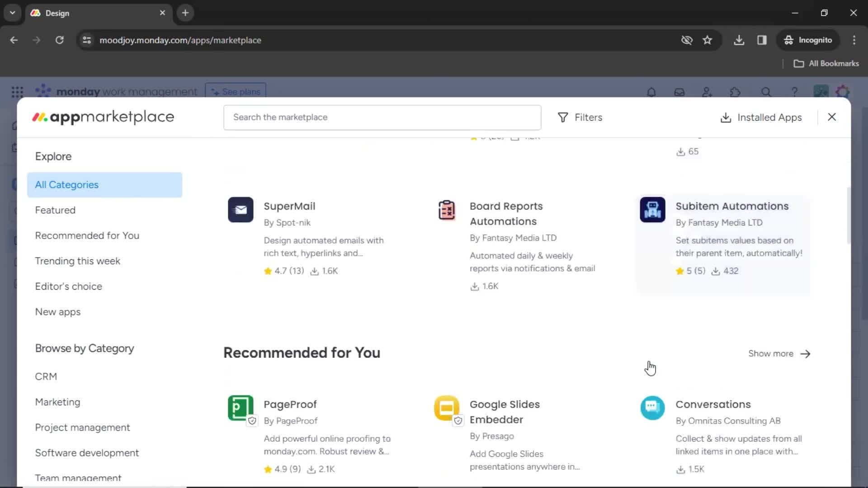Bookmark this page with star icon

point(708,40)
